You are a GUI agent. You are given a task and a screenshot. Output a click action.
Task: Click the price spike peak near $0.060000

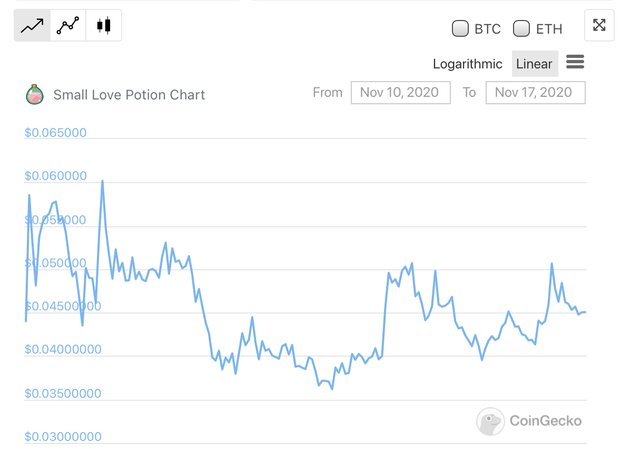coord(102,181)
